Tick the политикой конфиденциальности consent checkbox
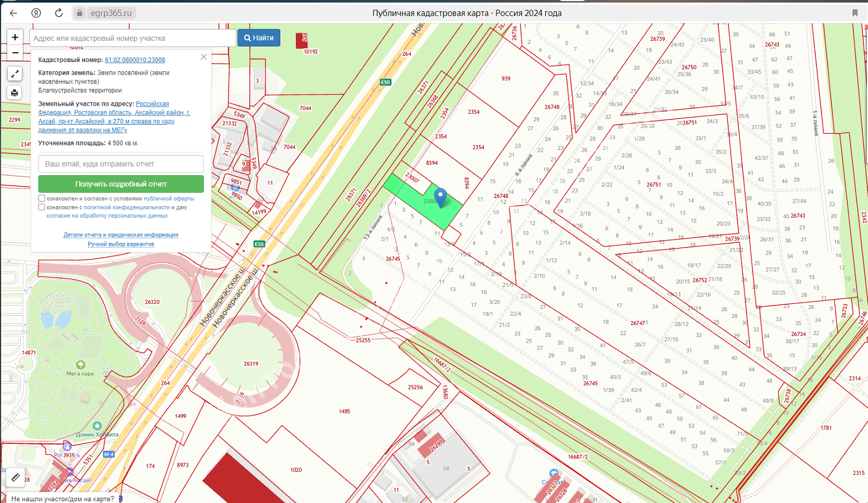The width and height of the screenshot is (868, 503). pyautogui.click(x=41, y=207)
